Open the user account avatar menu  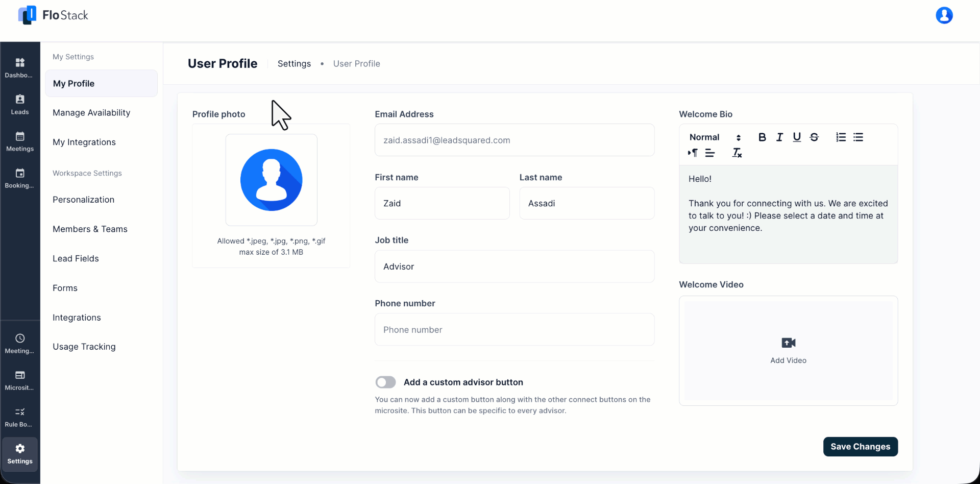pos(944,15)
